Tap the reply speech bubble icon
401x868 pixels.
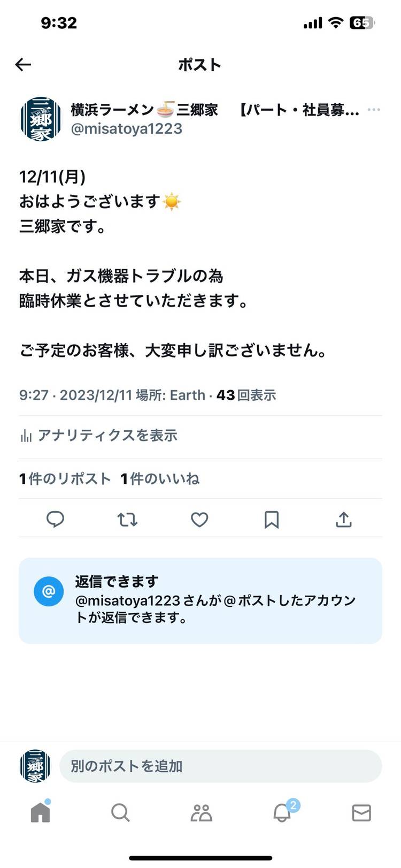tap(55, 519)
